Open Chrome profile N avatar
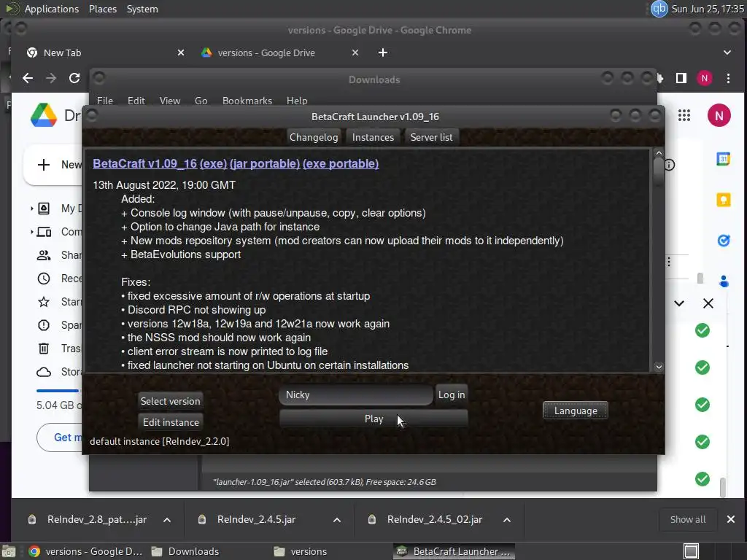 tap(705, 78)
